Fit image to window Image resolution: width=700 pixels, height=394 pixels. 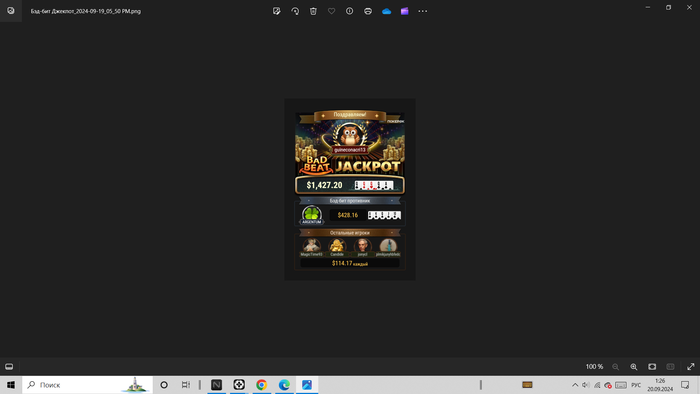click(x=652, y=366)
